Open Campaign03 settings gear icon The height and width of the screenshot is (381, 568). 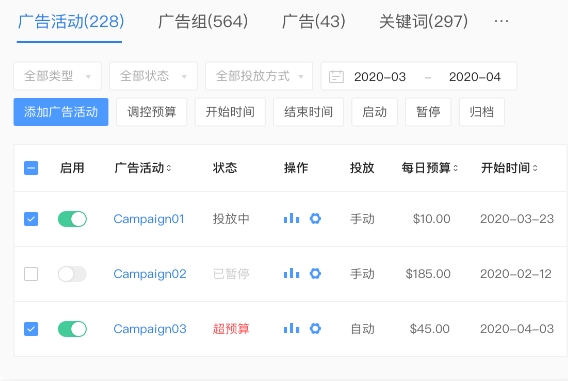(315, 329)
